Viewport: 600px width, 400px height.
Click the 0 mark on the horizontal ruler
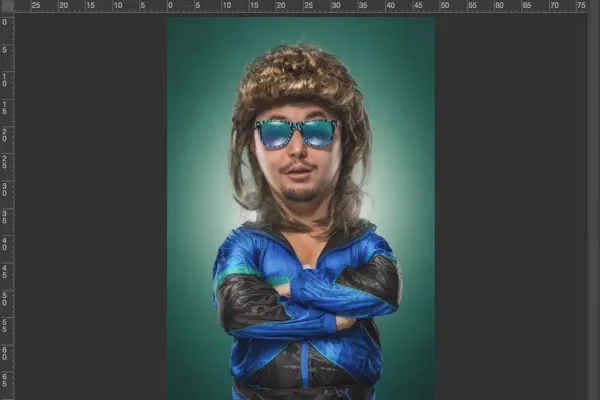click(x=170, y=5)
